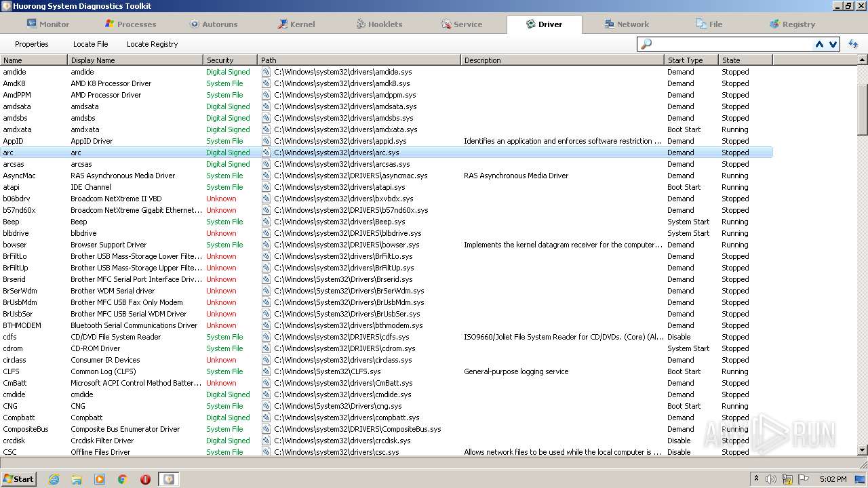The height and width of the screenshot is (488, 868).
Task: Select the CompositeBus driver name
Action: (x=26, y=429)
